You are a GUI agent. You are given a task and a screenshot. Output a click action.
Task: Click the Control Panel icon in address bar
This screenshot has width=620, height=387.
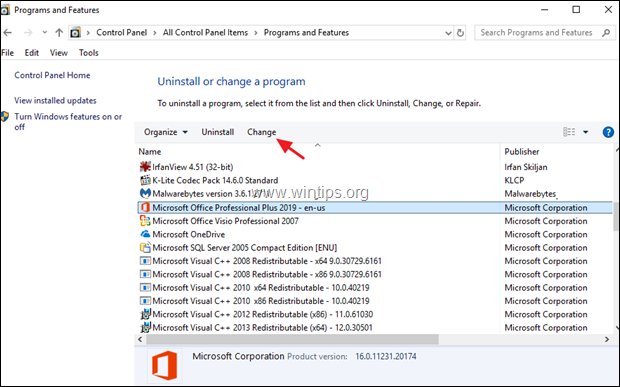pos(75,33)
